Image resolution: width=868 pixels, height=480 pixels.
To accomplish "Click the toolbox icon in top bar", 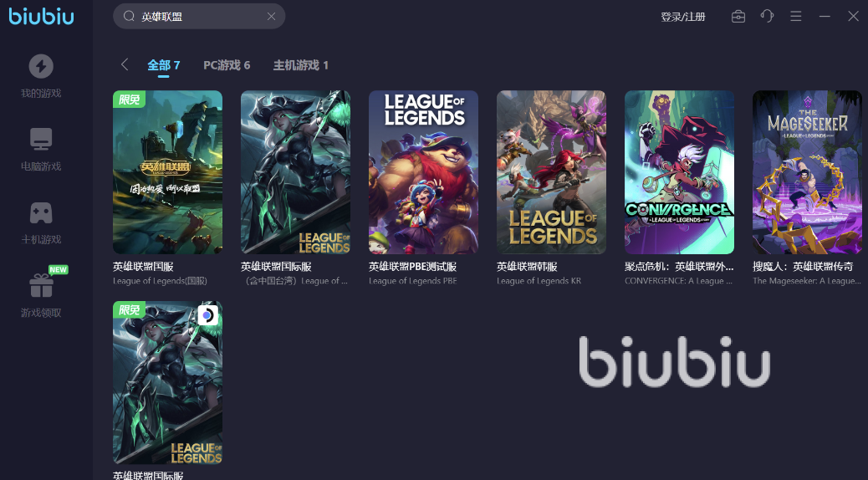I will (x=738, y=17).
